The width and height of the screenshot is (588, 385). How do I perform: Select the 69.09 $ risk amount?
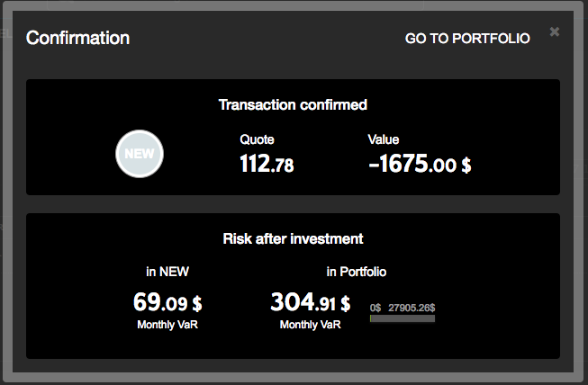(167, 300)
